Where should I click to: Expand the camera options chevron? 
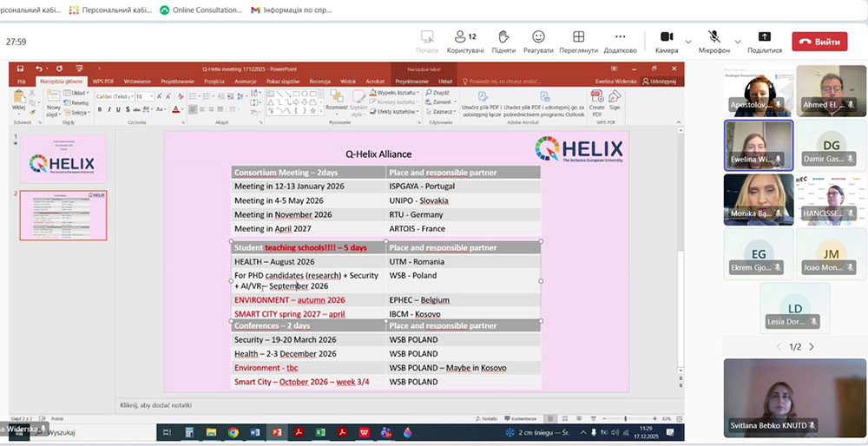[688, 41]
